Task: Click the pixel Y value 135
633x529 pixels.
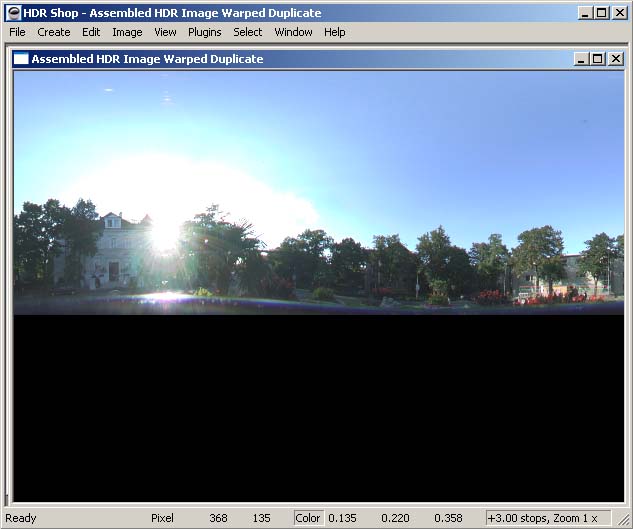Action: [x=261, y=518]
